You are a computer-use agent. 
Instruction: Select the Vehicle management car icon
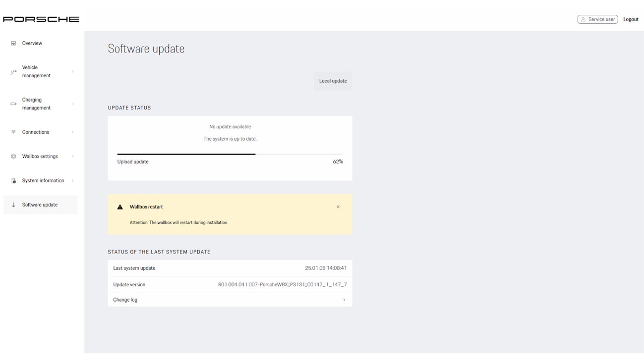coord(13,71)
